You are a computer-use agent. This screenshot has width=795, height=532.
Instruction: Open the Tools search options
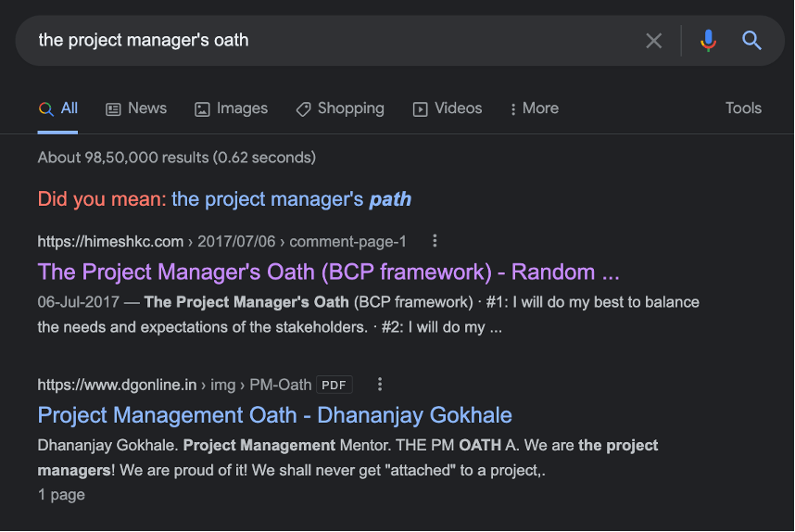(743, 108)
